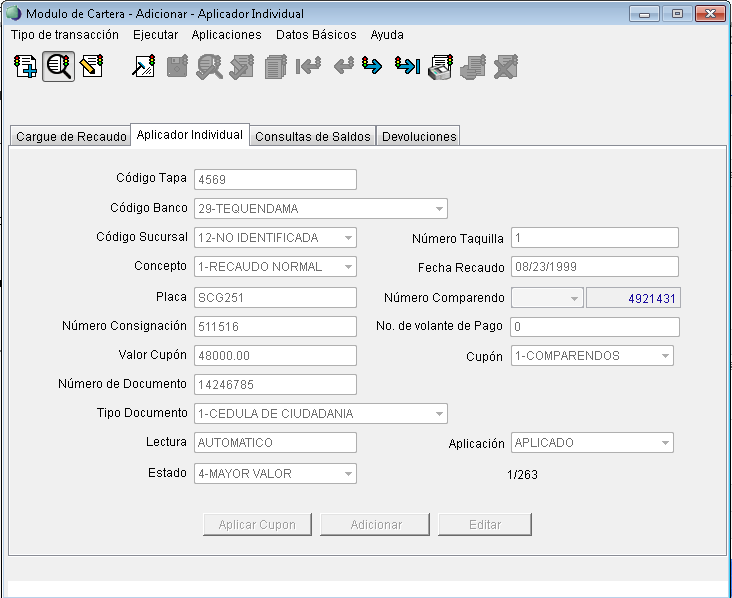Expand the Estado dropdown

(x=348, y=474)
